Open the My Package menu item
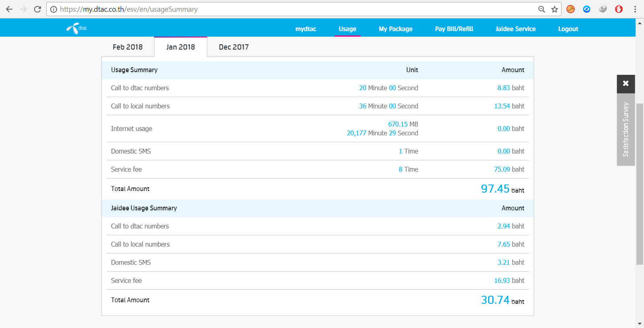 (396, 29)
